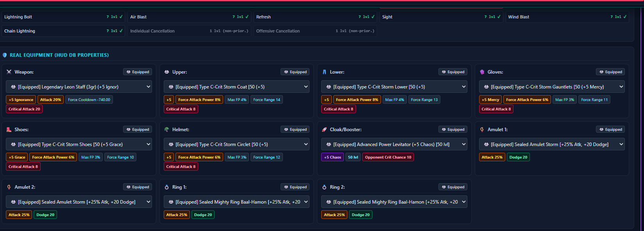644x231 pixels.
Task: Click the Shoes boot icon
Action: [x=9, y=130]
